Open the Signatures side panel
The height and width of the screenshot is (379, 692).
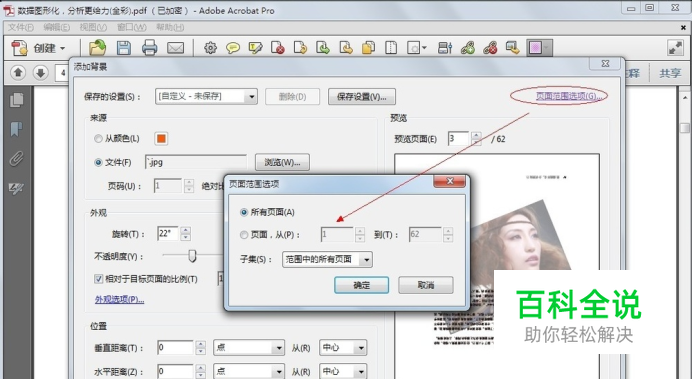click(x=16, y=189)
